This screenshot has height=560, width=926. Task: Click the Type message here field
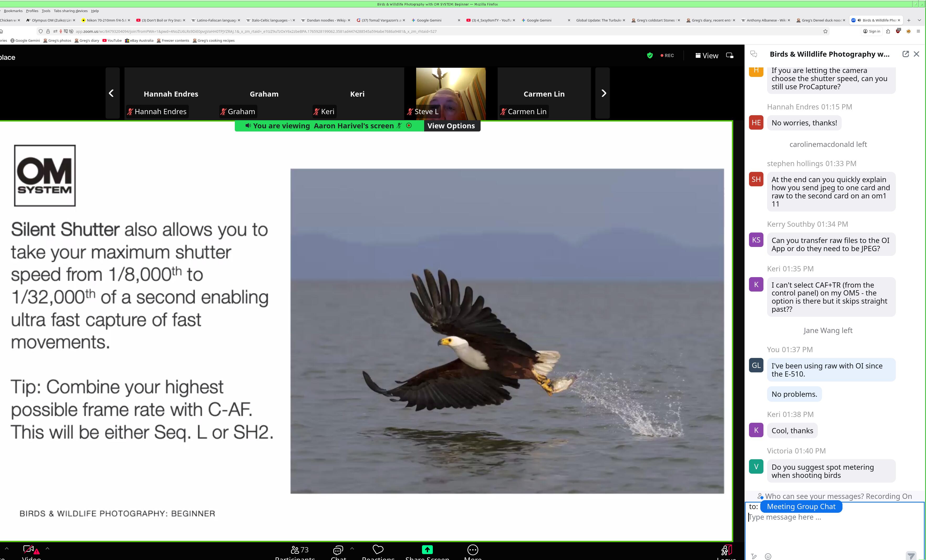pyautogui.click(x=827, y=517)
